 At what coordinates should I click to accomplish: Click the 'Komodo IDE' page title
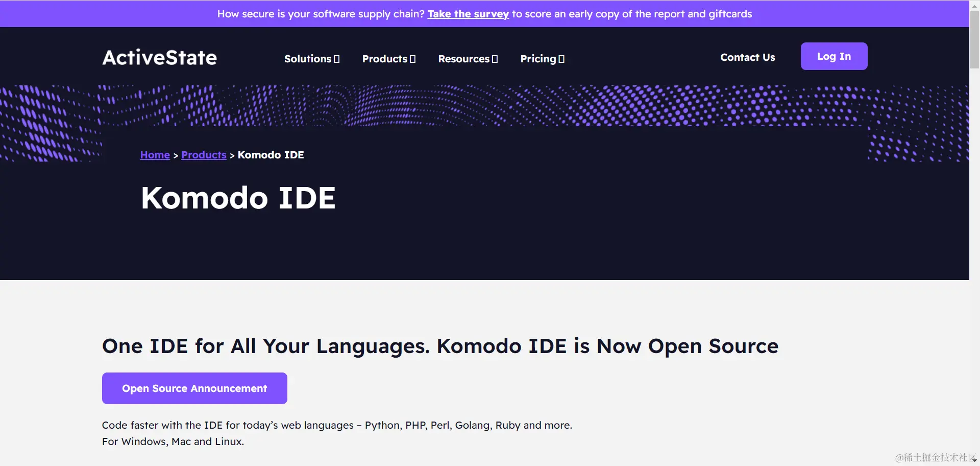pos(238,198)
